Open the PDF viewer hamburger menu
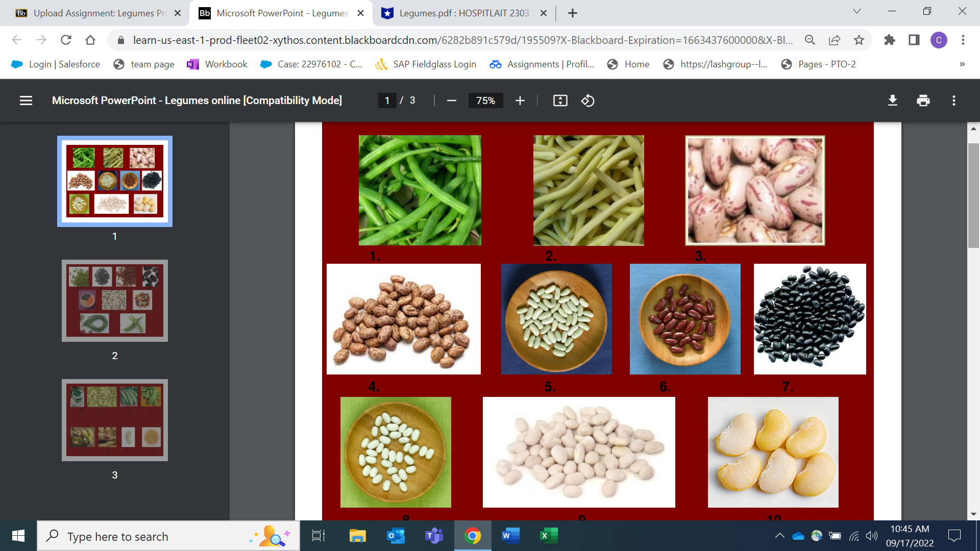 26,101
